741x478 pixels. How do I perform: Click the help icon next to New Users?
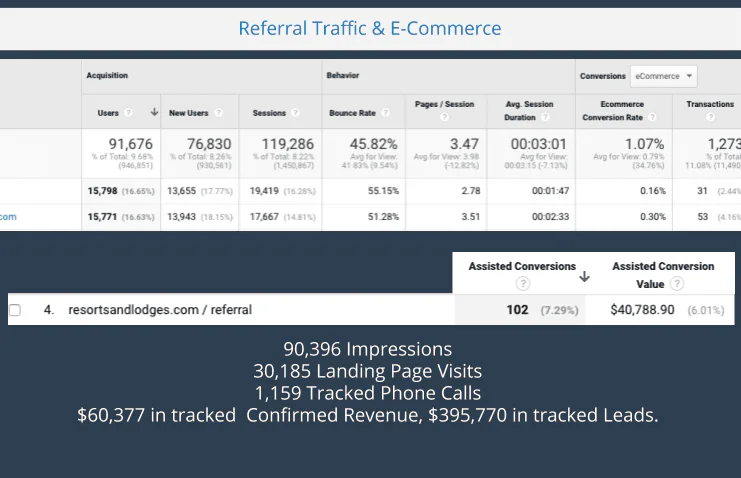tap(218, 113)
